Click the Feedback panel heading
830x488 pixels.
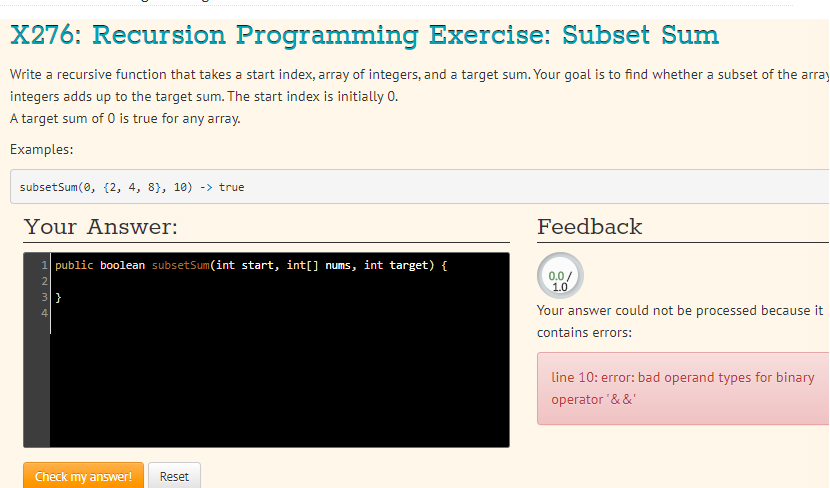coord(589,227)
